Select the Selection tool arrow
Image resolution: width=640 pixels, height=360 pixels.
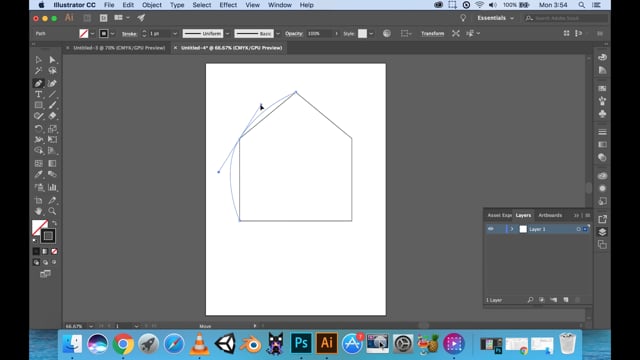38,60
